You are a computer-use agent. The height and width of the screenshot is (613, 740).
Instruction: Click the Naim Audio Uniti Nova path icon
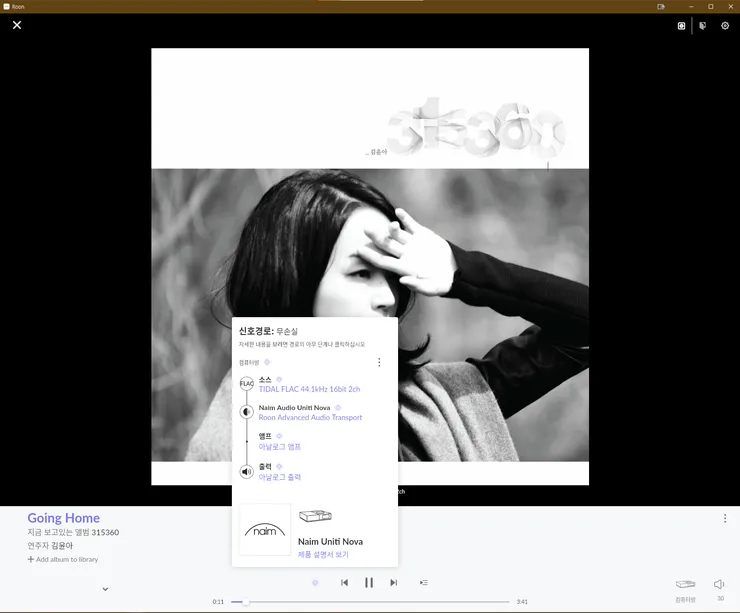[246, 412]
